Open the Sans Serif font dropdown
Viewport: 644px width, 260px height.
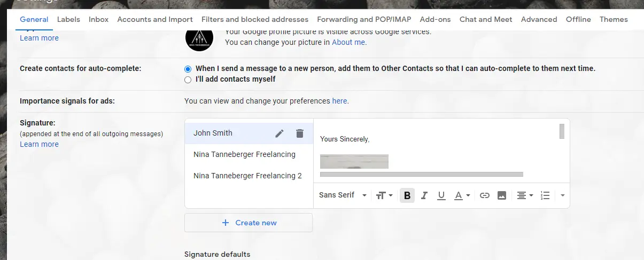(x=343, y=195)
